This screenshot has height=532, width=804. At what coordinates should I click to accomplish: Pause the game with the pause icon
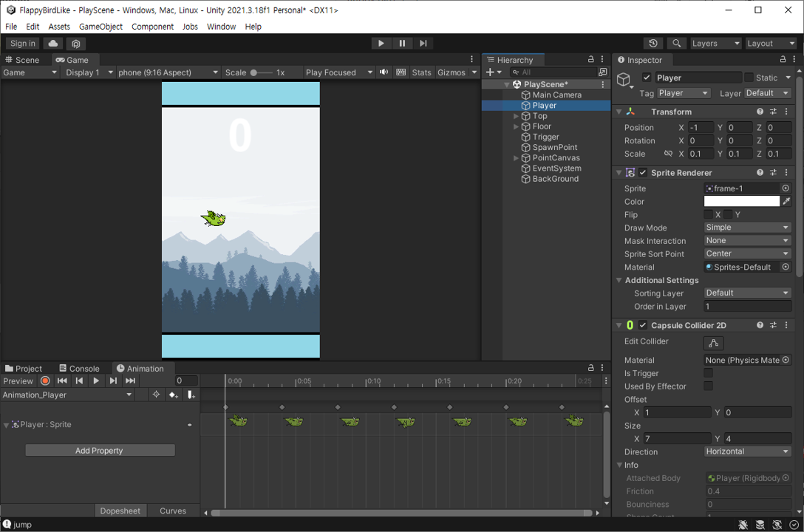402,44
